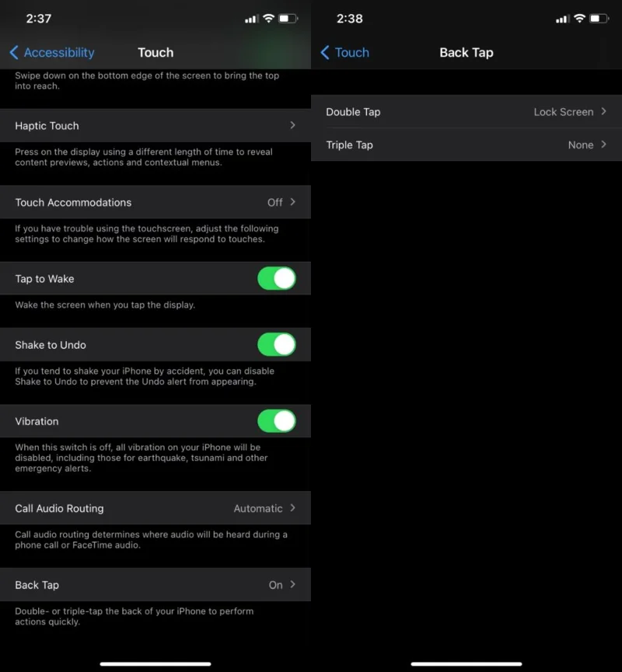Tap the cellular signal icon on Touch screen
This screenshot has width=622, height=672.
click(251, 19)
